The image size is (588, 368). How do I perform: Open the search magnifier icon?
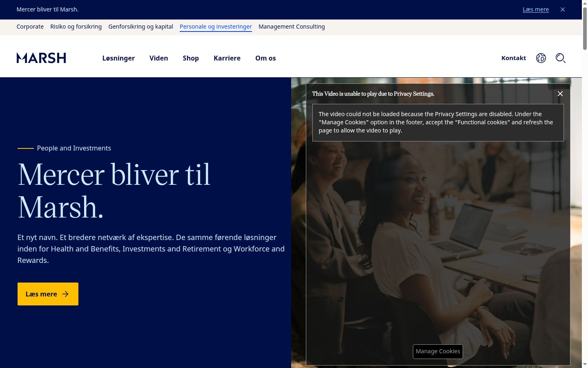561,58
